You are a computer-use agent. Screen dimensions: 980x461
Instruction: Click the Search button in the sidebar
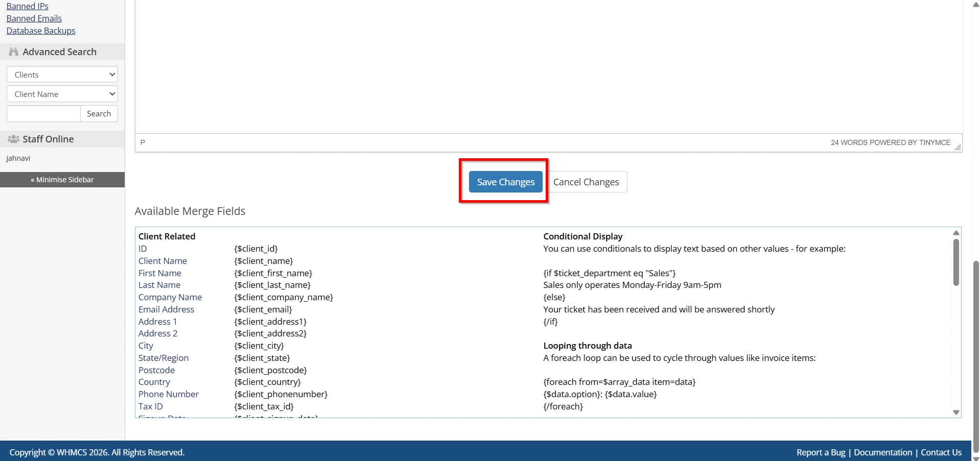99,113
